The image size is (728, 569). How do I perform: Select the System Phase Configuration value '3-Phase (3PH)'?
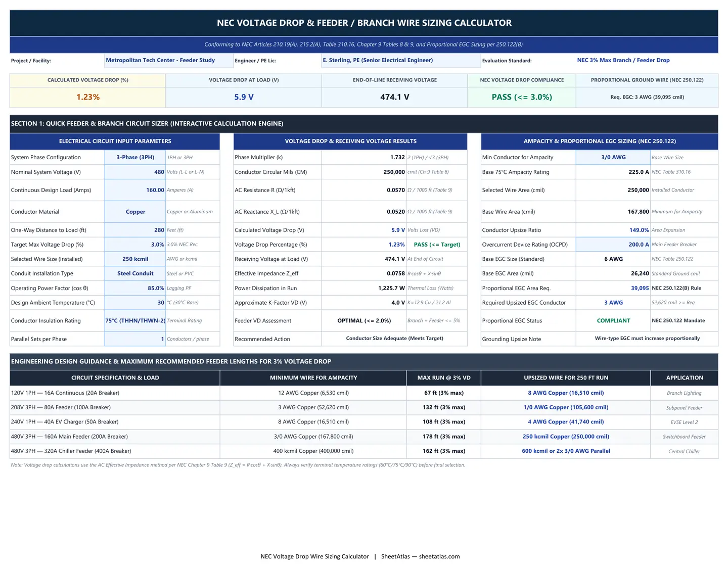pyautogui.click(x=135, y=157)
